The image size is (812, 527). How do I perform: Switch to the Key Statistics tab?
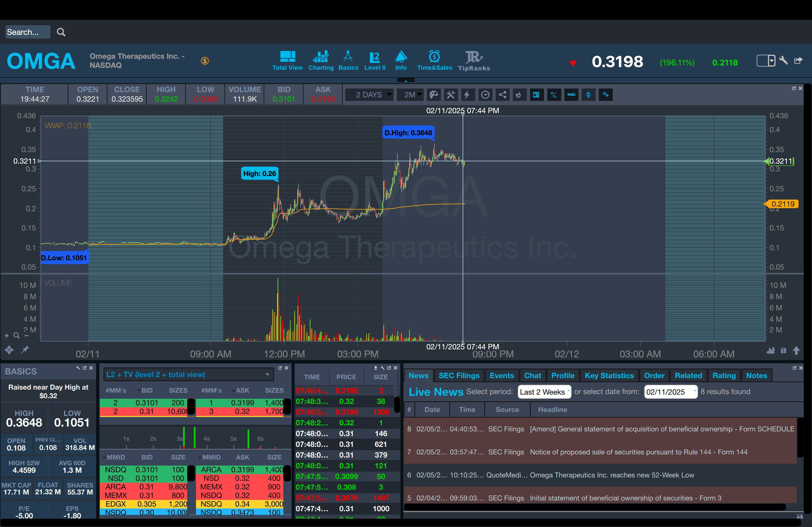[x=609, y=376]
